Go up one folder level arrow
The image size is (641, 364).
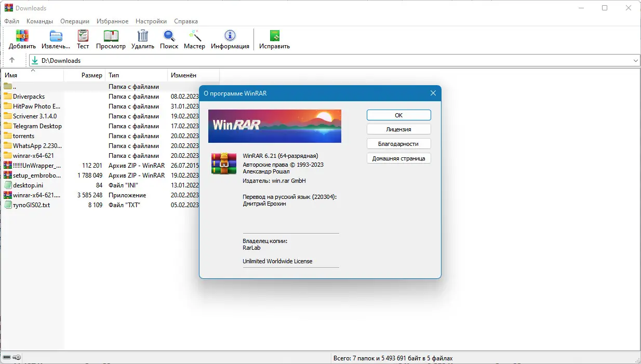click(12, 60)
